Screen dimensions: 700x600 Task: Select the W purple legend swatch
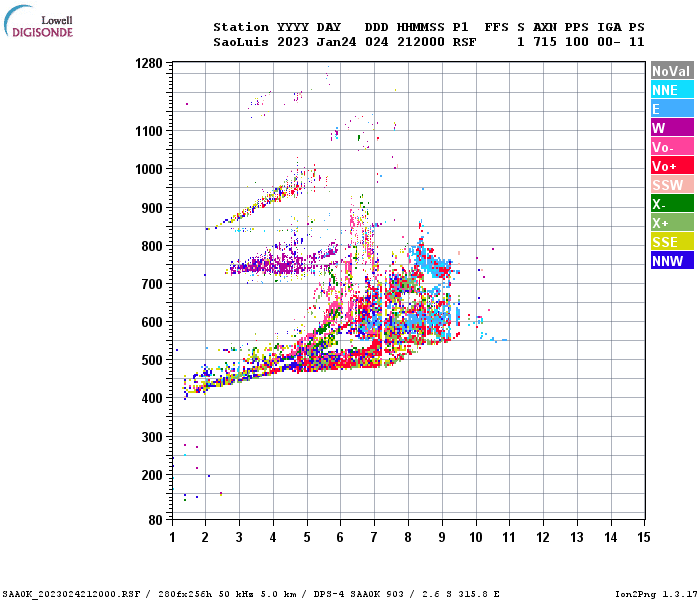tap(672, 128)
